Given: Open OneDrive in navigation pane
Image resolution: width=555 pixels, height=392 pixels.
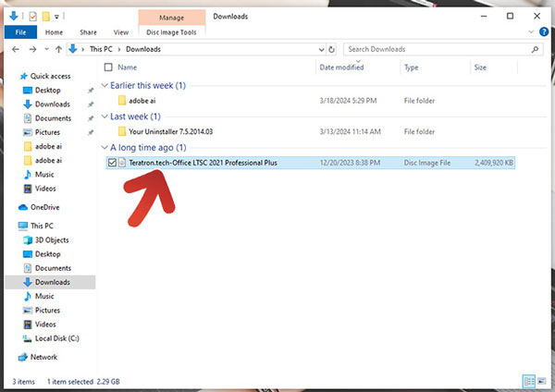Looking at the screenshot, I should 45,207.
